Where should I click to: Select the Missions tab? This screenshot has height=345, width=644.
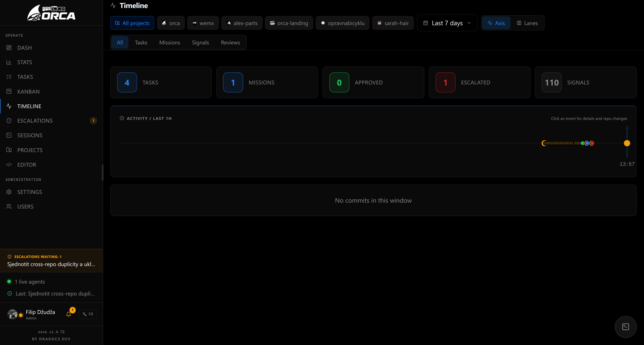tap(169, 42)
